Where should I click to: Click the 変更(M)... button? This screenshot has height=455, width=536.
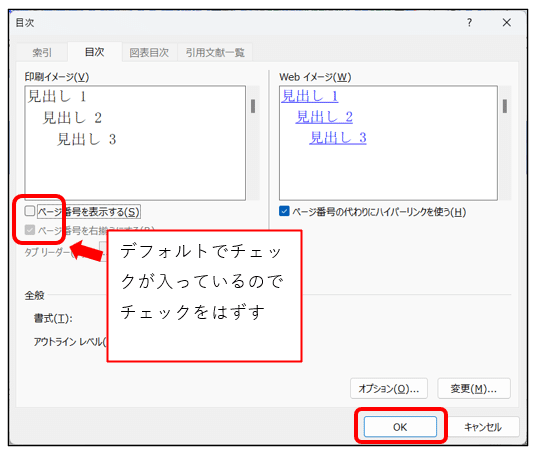click(x=474, y=388)
